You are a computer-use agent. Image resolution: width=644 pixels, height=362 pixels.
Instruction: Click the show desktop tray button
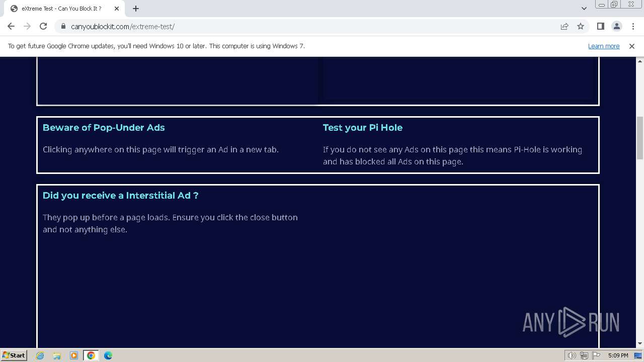tap(638, 355)
